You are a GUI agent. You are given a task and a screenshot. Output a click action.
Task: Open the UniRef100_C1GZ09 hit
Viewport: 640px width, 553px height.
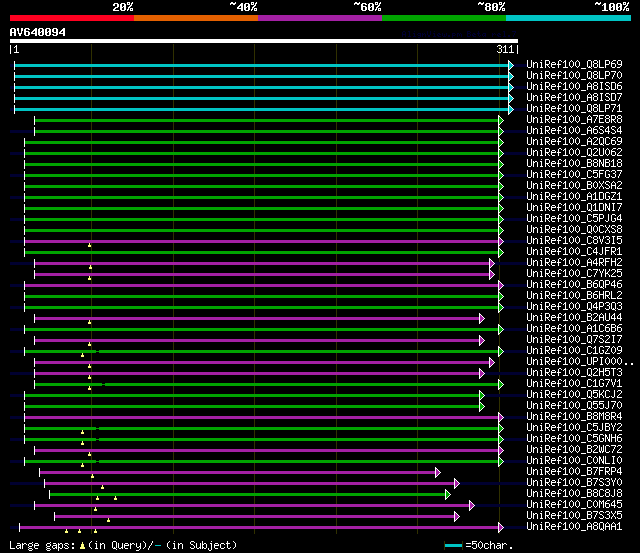(574, 351)
